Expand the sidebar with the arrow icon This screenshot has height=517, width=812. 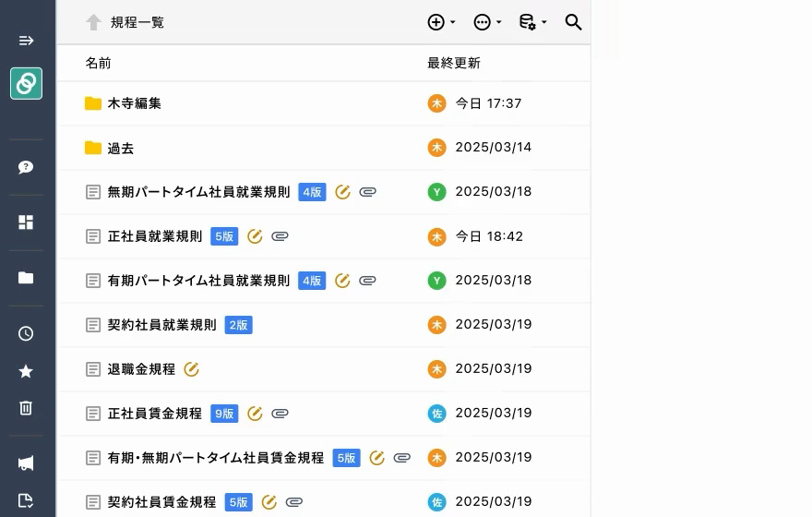(x=26, y=41)
